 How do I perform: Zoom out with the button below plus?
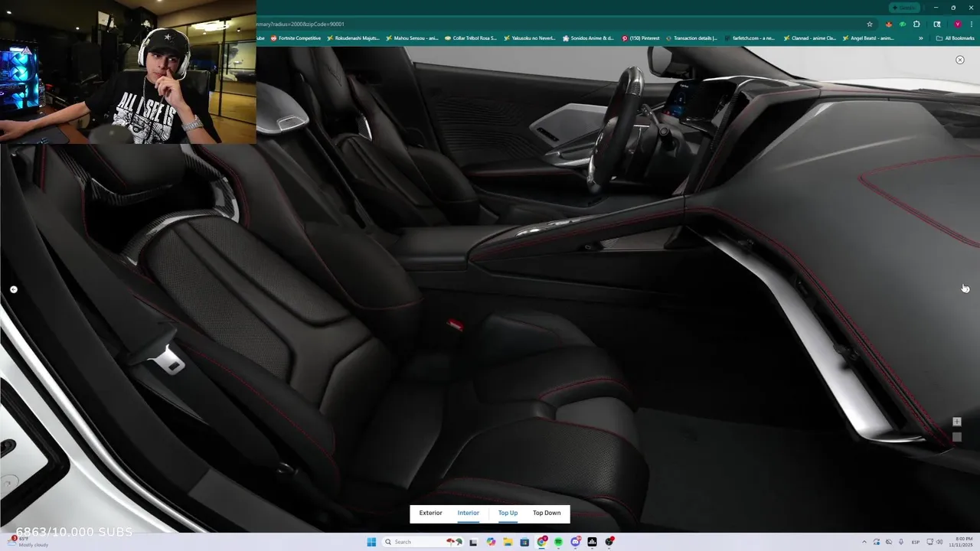click(956, 437)
